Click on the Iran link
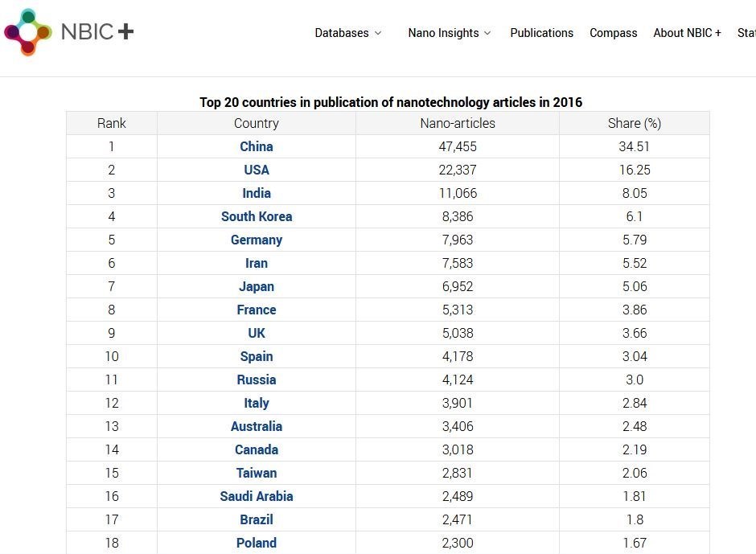The width and height of the screenshot is (756, 554). pos(257,263)
